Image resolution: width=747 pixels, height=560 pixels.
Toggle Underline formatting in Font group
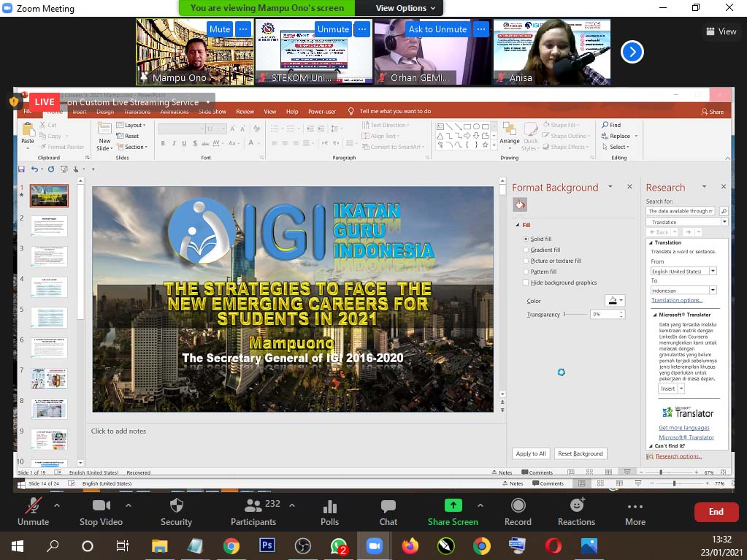pyautogui.click(x=184, y=143)
